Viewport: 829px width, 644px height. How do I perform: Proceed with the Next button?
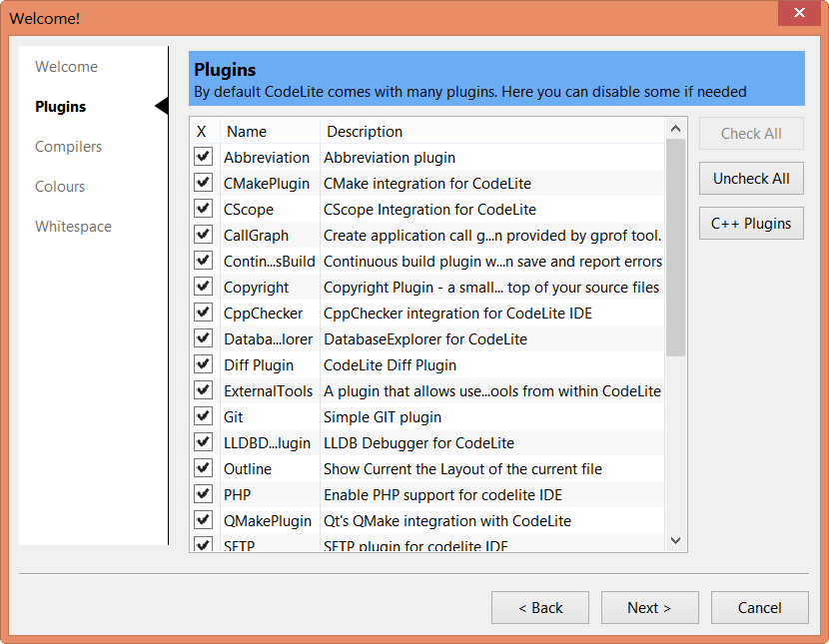[x=650, y=607]
